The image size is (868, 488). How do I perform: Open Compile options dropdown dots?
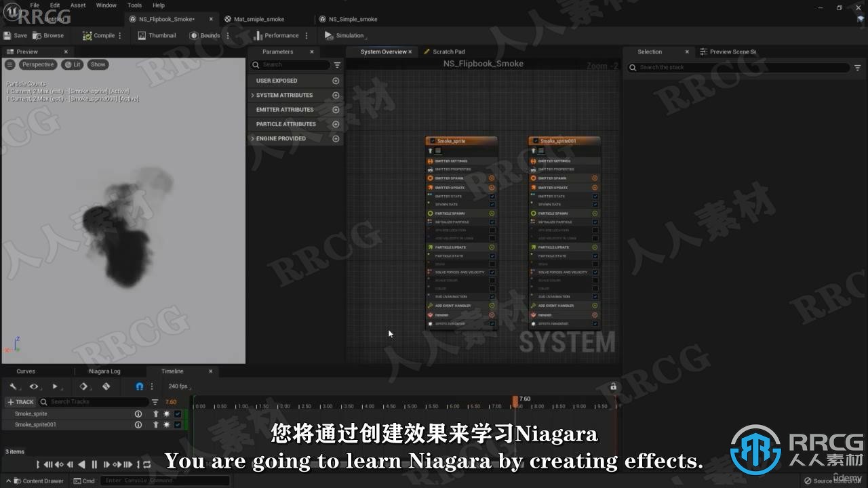[120, 35]
